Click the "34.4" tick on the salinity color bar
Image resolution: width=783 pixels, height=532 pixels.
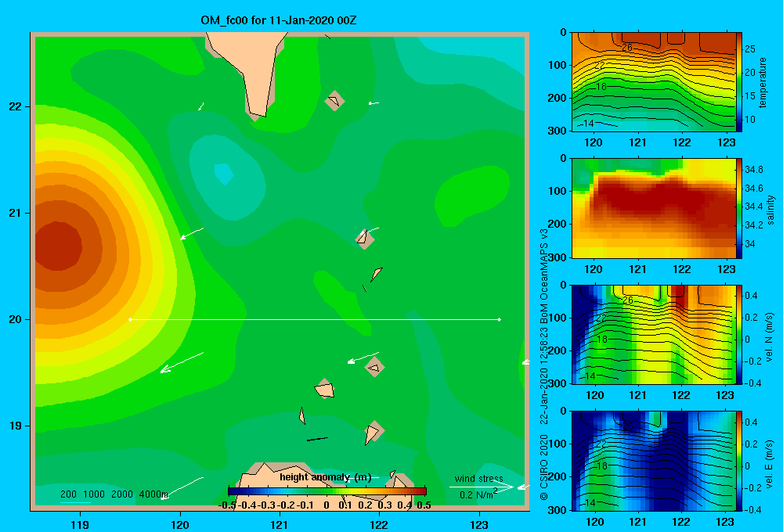tap(753, 206)
